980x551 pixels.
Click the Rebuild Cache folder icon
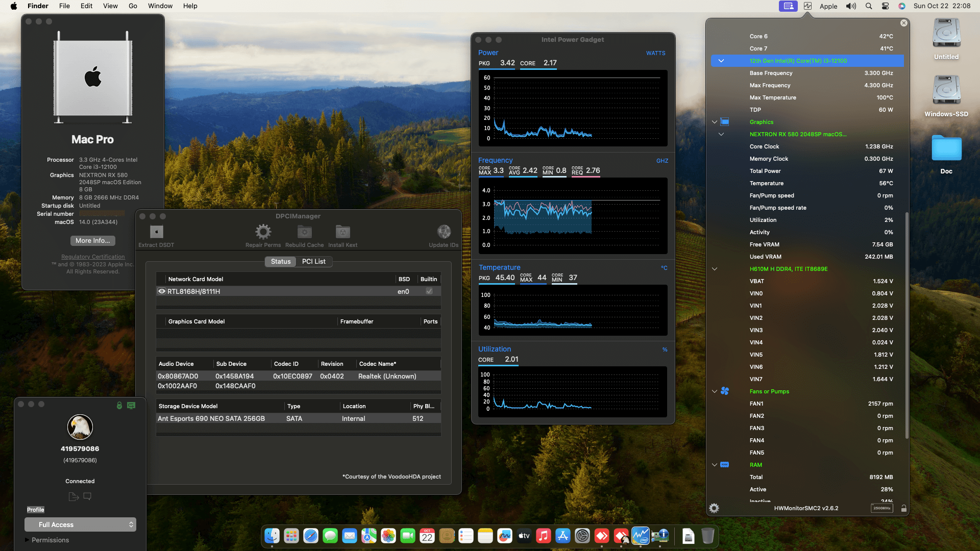[304, 232]
